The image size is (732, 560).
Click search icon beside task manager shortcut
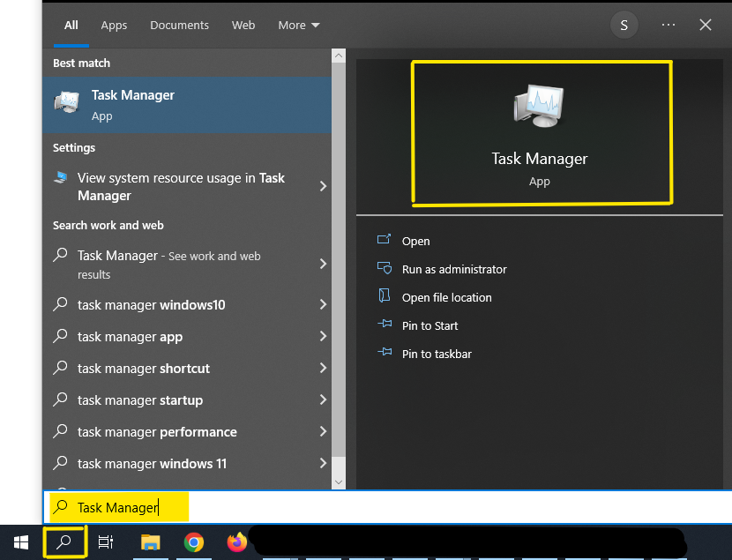(60, 367)
